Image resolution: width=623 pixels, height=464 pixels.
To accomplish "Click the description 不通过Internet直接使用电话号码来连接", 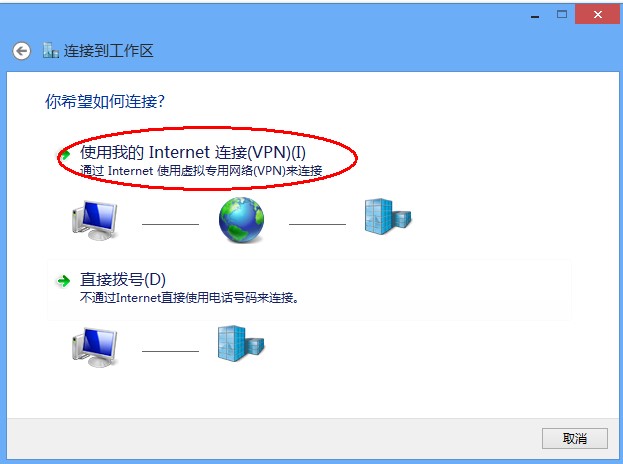I will pos(189,298).
